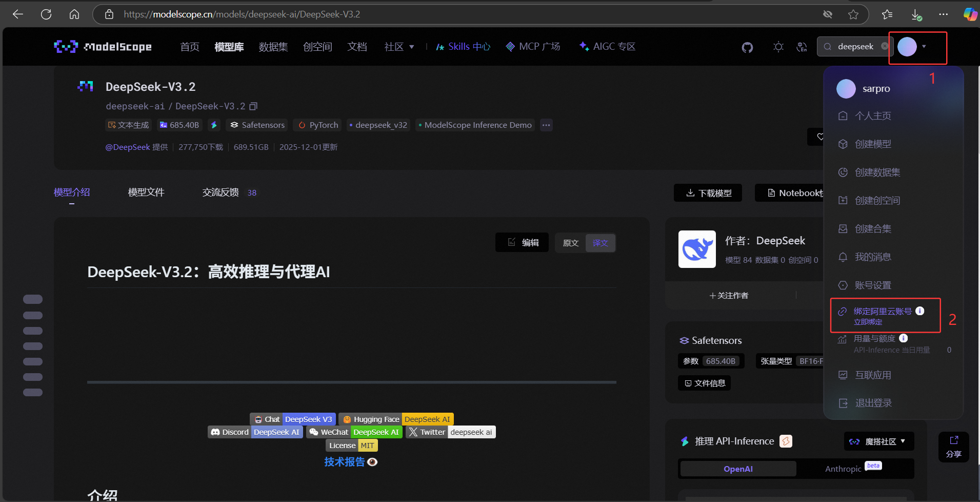This screenshot has height=502, width=980.
Task: Open the browser favorites list icon
Action: click(887, 14)
